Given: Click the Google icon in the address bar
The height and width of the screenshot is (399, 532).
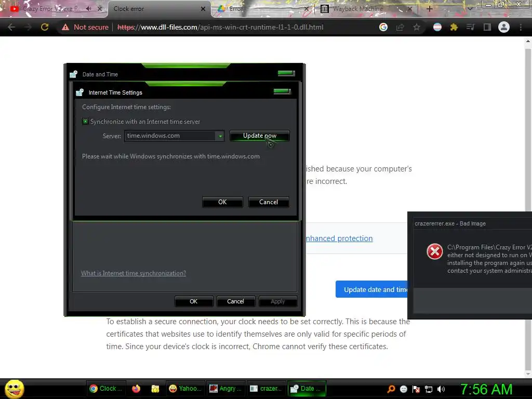Looking at the screenshot, I should click(x=383, y=27).
